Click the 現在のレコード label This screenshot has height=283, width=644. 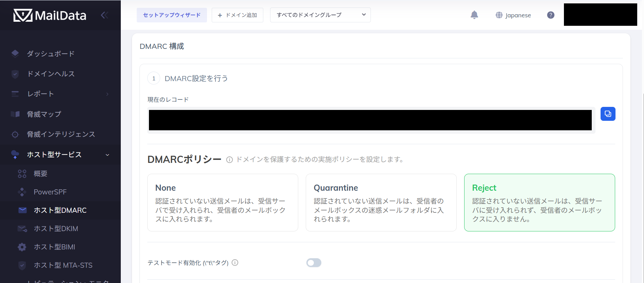click(x=168, y=99)
